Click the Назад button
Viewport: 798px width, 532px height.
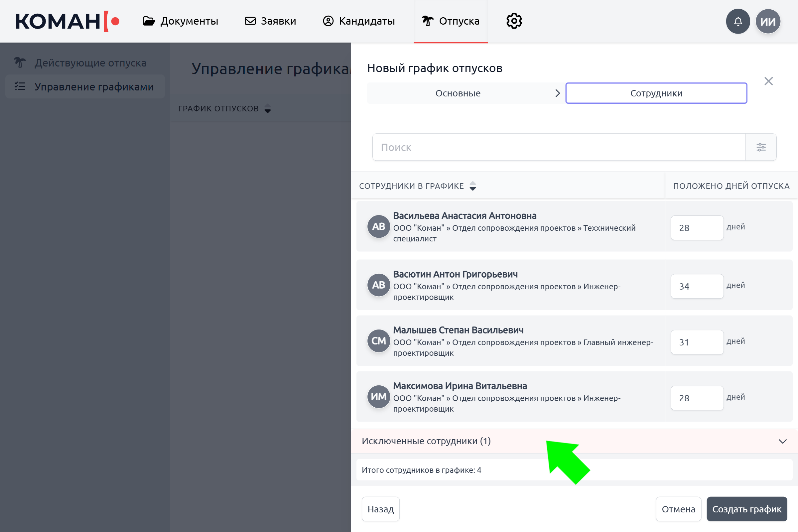click(380, 509)
